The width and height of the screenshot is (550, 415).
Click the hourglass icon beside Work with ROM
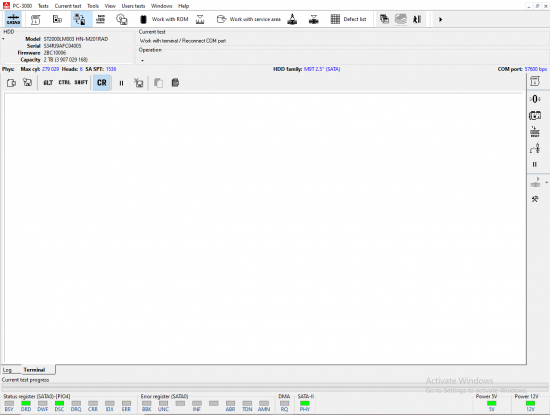click(200, 19)
